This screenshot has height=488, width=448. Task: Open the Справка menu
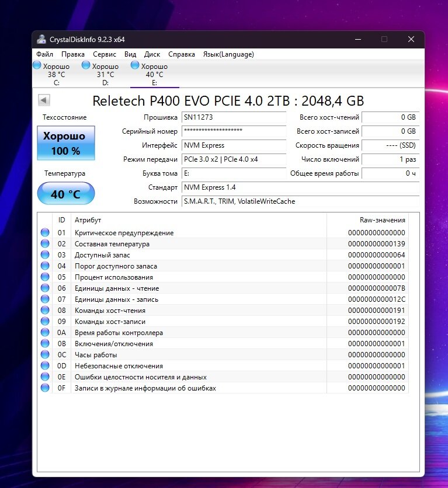(182, 54)
